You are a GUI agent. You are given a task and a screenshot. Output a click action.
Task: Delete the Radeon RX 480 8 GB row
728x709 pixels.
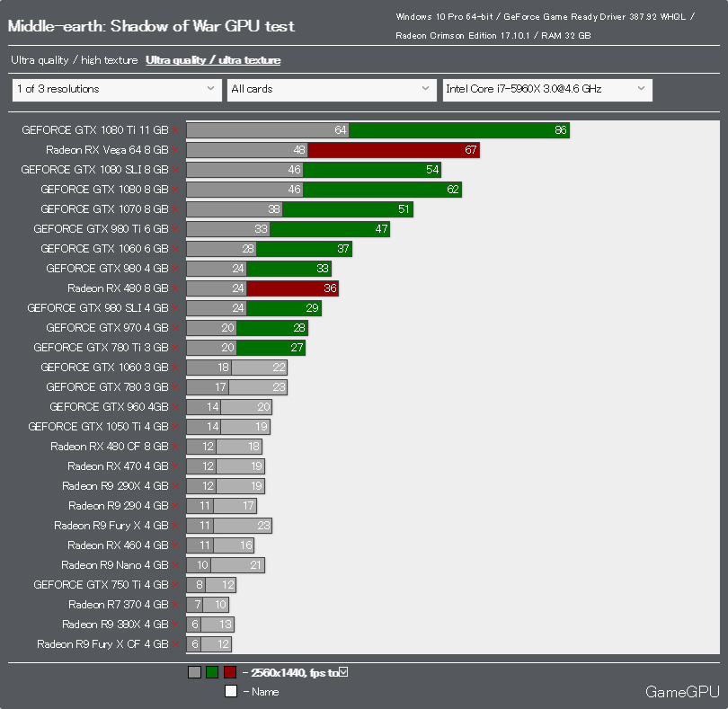coord(175,288)
